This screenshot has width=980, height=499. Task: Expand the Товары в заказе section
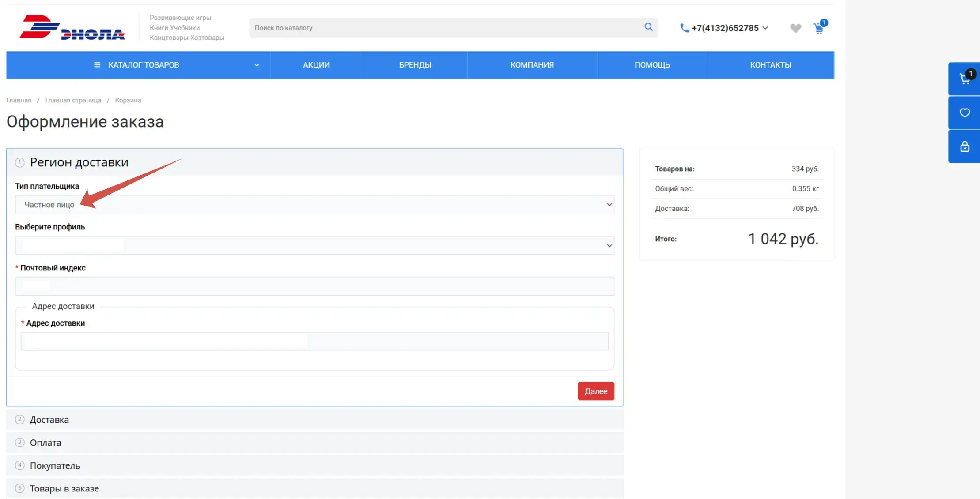[x=64, y=488]
